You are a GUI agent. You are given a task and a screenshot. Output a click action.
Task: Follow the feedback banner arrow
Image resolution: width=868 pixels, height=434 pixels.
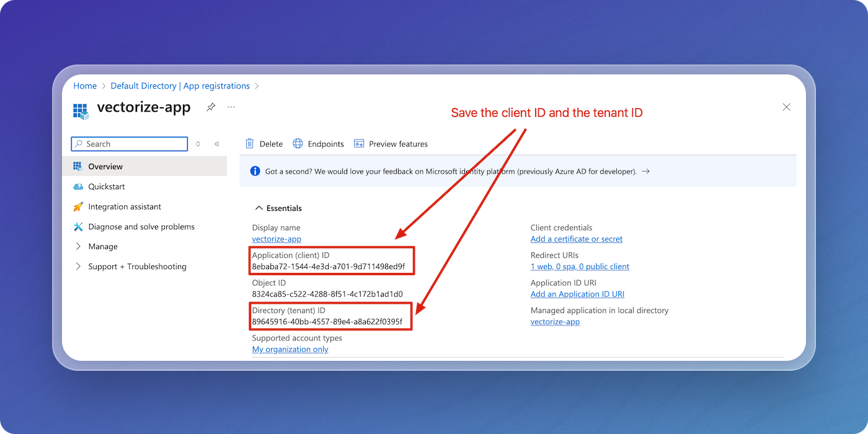(x=645, y=171)
